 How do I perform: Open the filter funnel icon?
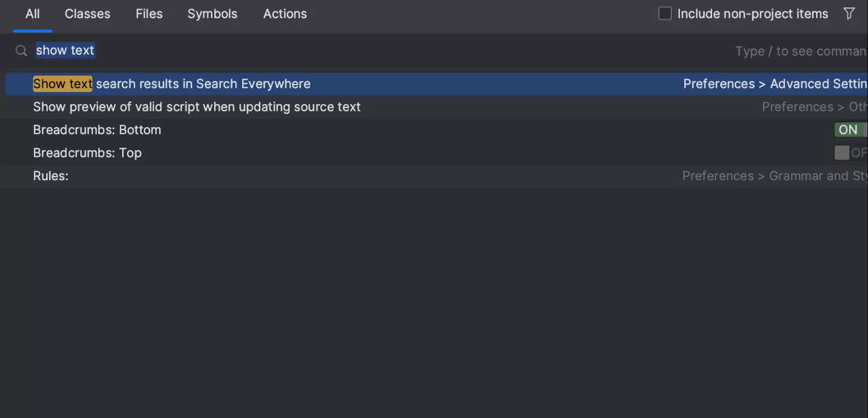pos(849,13)
